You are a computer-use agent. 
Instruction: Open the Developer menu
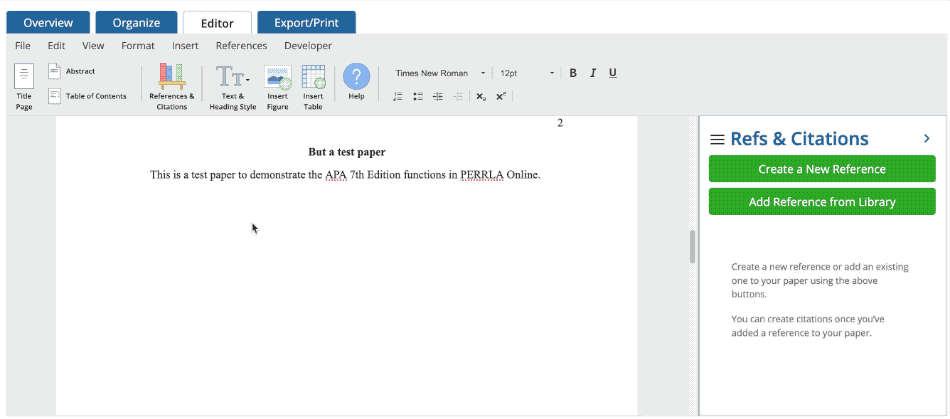pos(307,46)
